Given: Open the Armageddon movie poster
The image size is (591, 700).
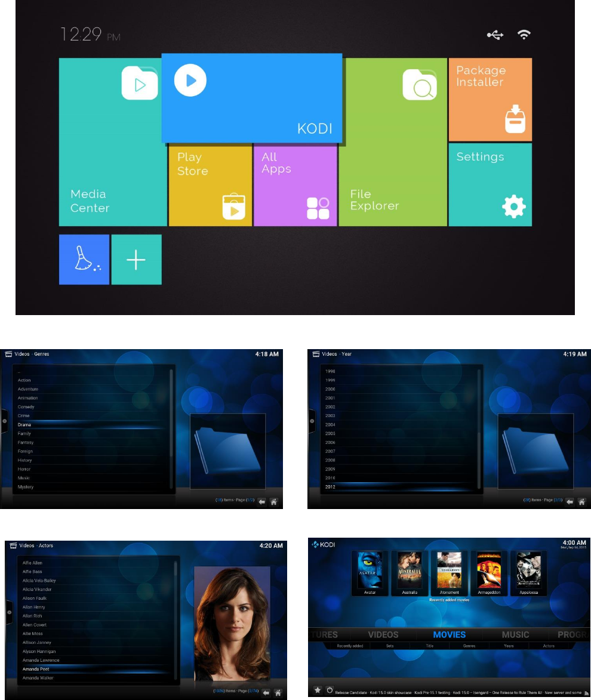Looking at the screenshot, I should tap(489, 573).
